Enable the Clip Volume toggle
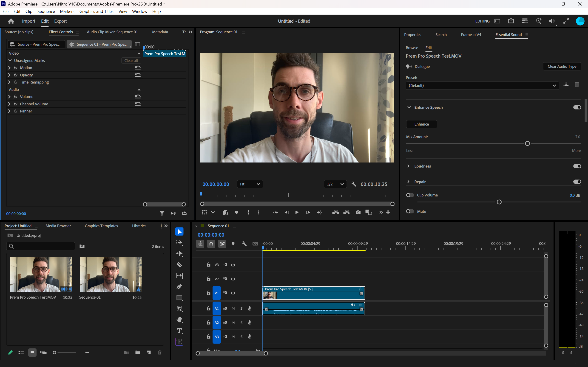588x367 pixels. tap(410, 195)
